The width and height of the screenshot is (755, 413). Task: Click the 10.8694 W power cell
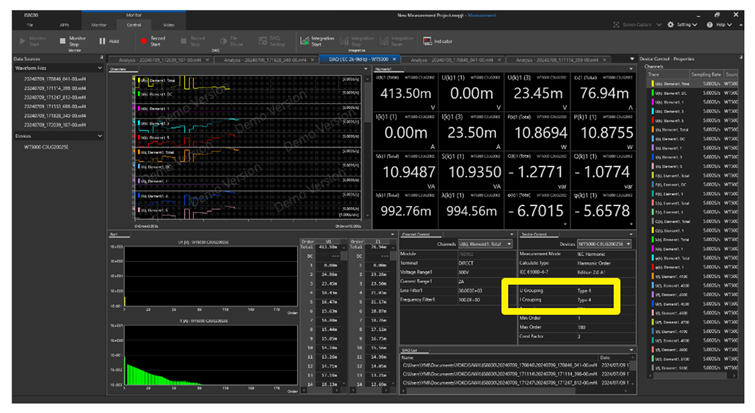point(537,132)
